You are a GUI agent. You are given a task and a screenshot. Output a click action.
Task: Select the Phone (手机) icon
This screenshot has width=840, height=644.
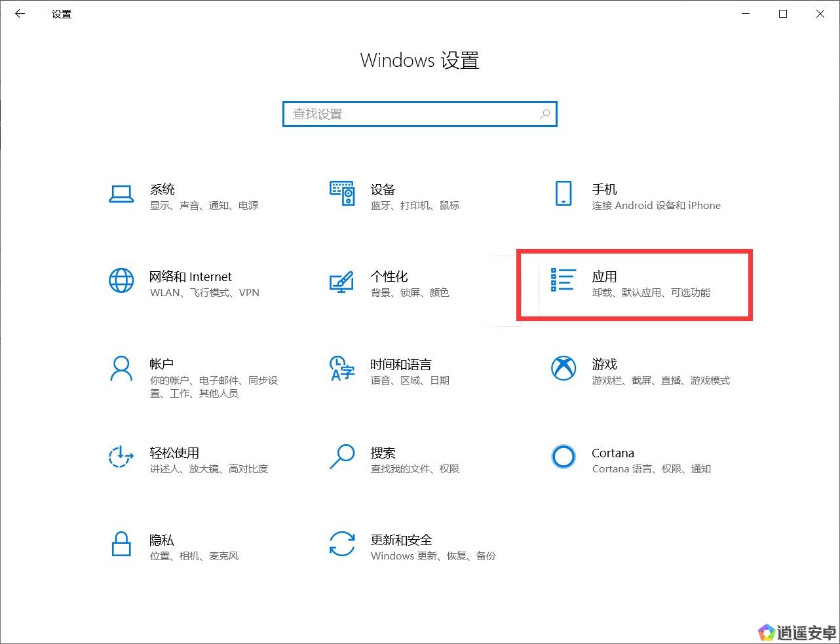pyautogui.click(x=563, y=194)
